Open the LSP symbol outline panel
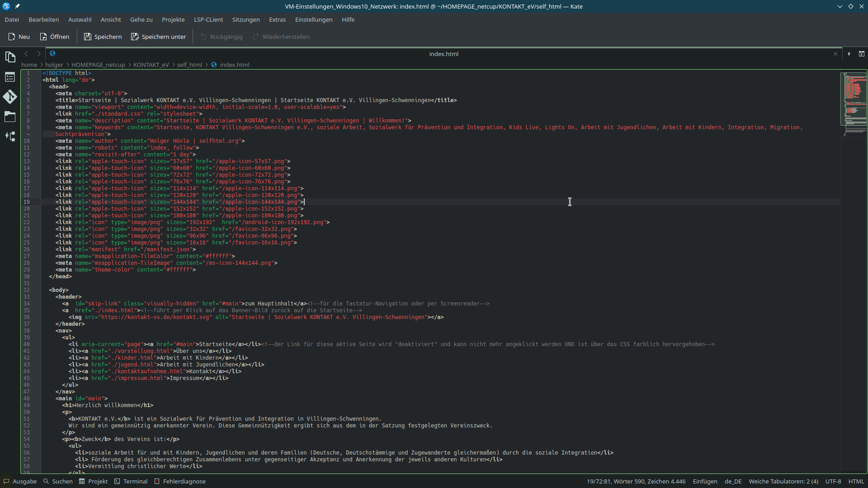868x488 pixels. (x=10, y=136)
